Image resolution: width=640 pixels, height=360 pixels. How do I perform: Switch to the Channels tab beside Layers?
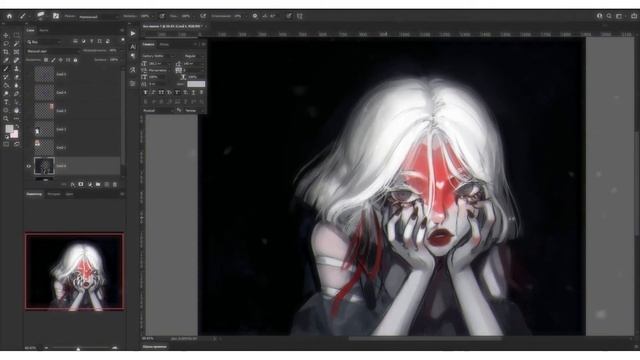point(44,30)
